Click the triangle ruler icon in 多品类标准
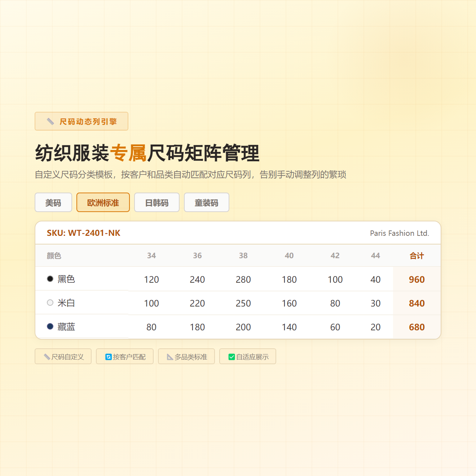The image size is (476, 476). click(170, 357)
